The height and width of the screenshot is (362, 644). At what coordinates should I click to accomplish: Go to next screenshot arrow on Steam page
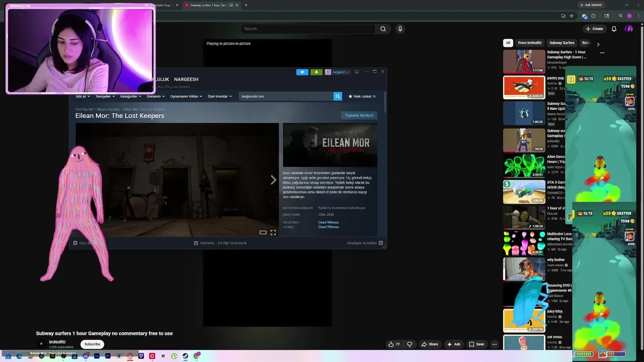pyautogui.click(x=273, y=180)
